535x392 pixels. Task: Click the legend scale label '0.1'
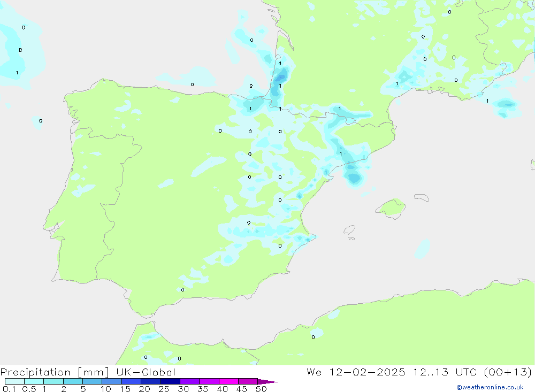9,389
